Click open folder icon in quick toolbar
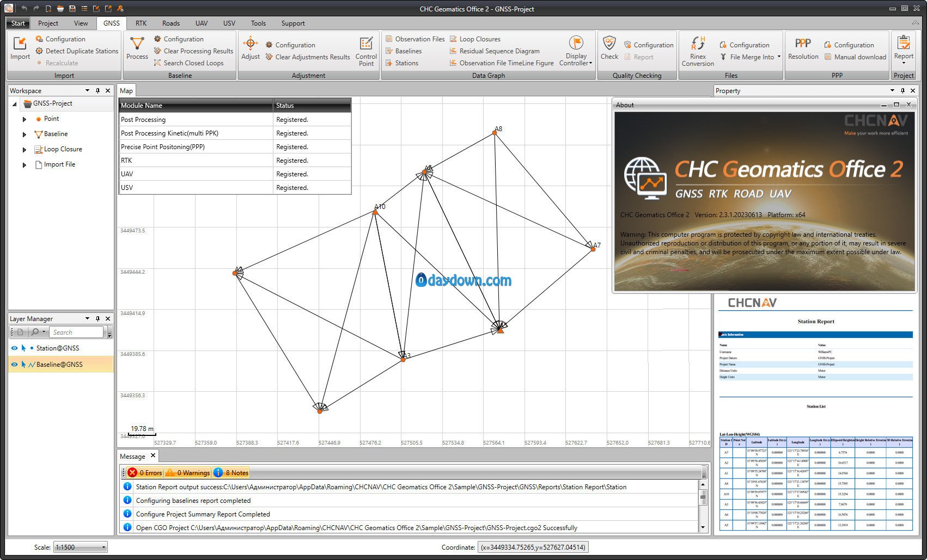 coord(60,9)
